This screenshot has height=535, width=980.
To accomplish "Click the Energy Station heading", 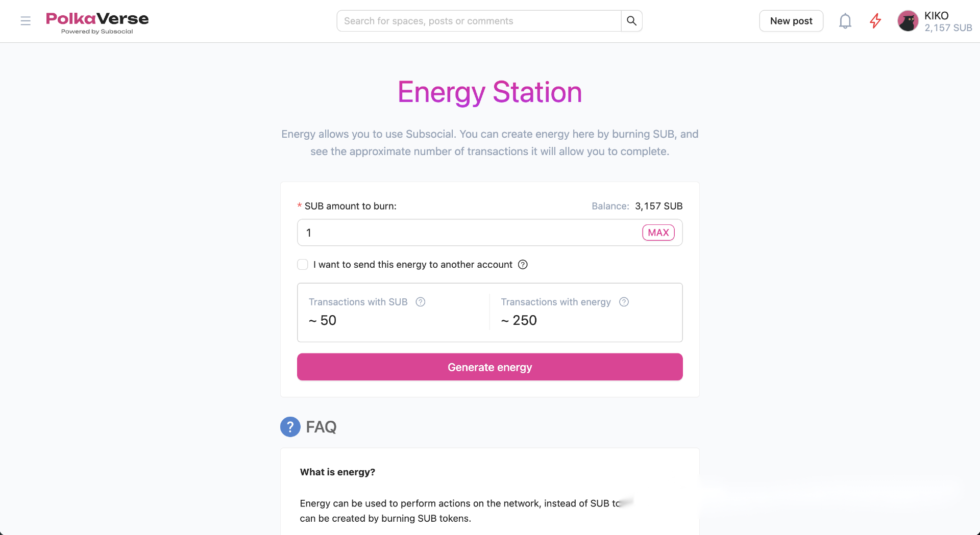I will click(x=490, y=92).
